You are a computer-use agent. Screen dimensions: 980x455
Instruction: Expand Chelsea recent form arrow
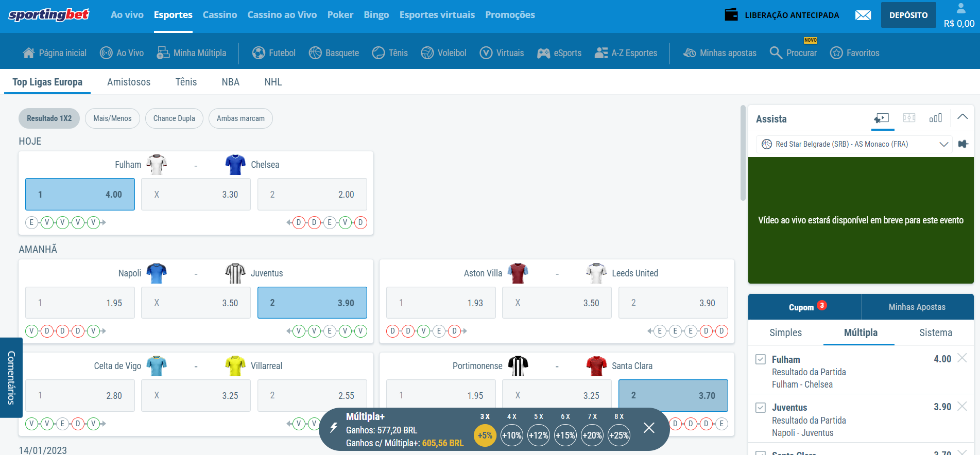[289, 222]
